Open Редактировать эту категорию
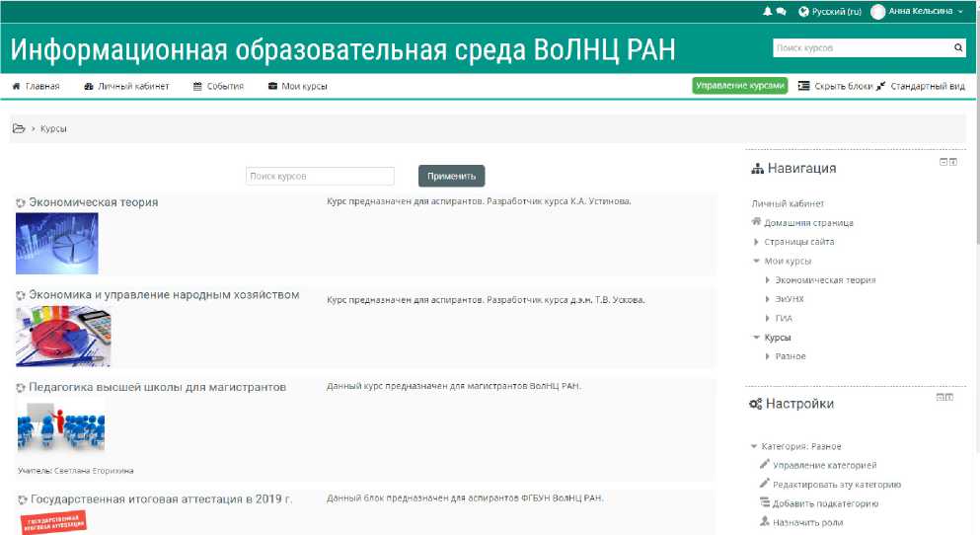The image size is (980, 535). [837, 485]
